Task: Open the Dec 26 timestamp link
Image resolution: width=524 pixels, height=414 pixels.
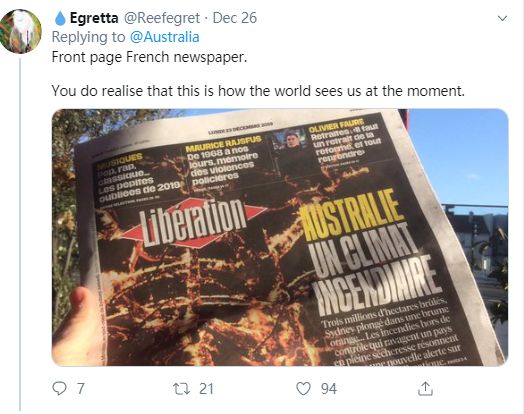Action: click(235, 18)
